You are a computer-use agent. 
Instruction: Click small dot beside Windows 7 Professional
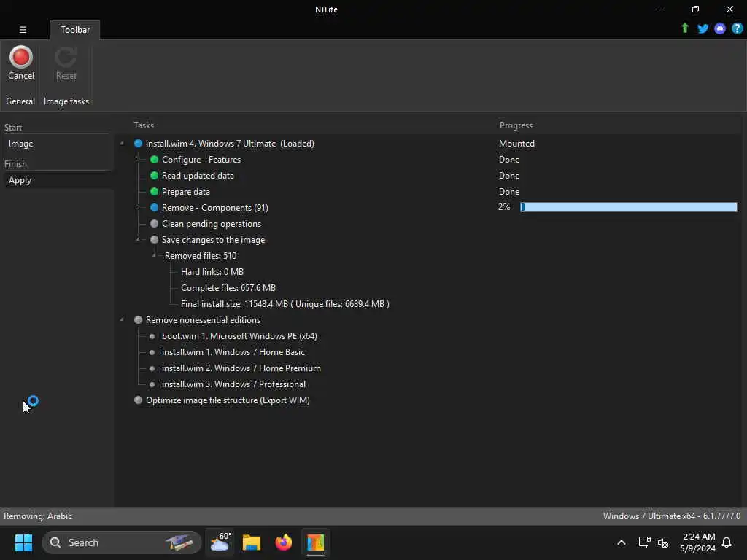[152, 384]
